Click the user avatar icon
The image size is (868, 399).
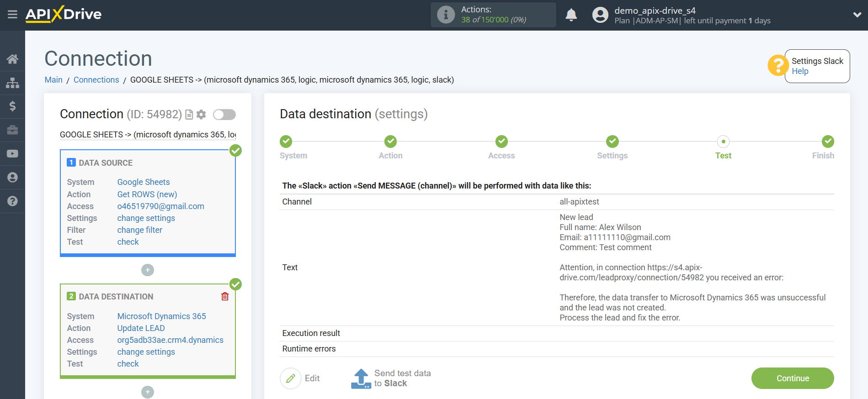(x=600, y=15)
